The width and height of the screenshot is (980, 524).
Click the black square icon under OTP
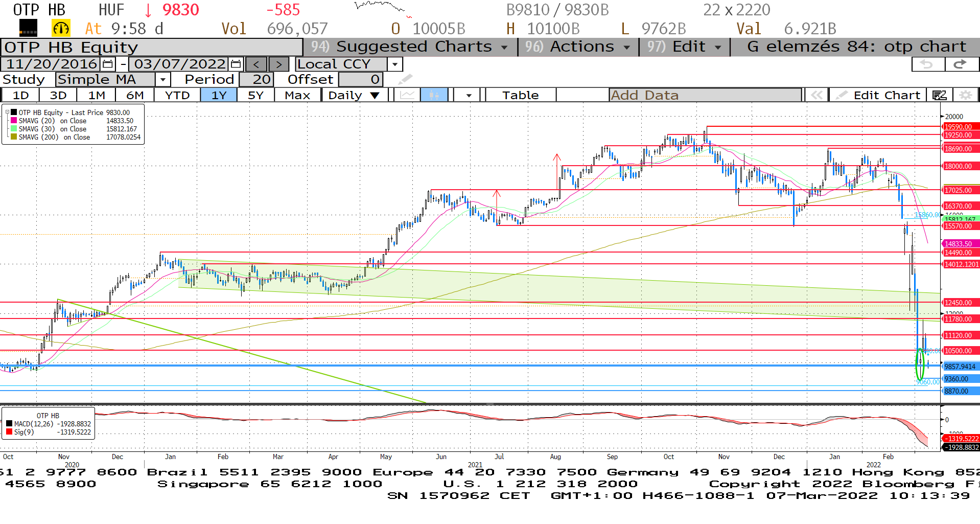click(28, 28)
